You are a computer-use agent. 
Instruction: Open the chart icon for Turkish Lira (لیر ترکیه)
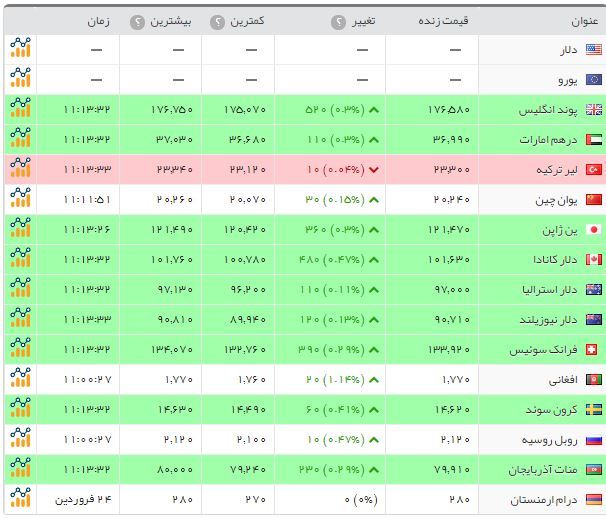click(20, 169)
